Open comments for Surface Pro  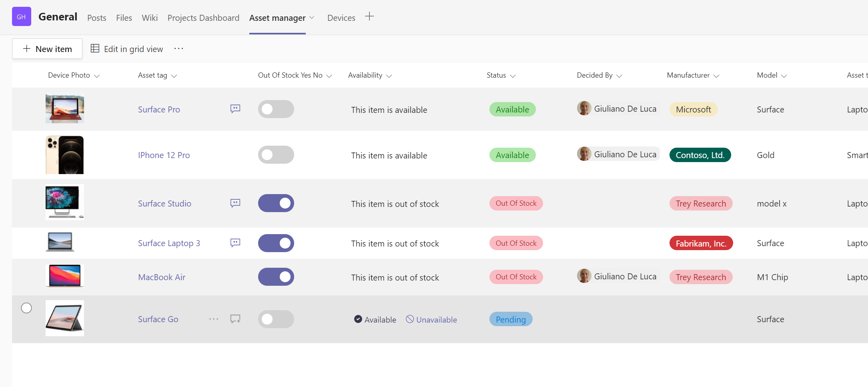pyautogui.click(x=235, y=108)
